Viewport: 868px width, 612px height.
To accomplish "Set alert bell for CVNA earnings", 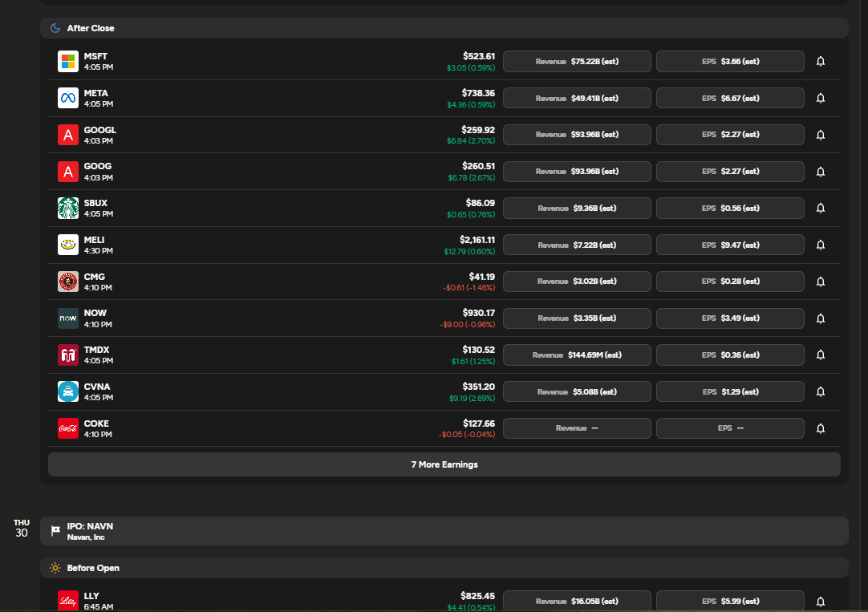I will tap(821, 391).
